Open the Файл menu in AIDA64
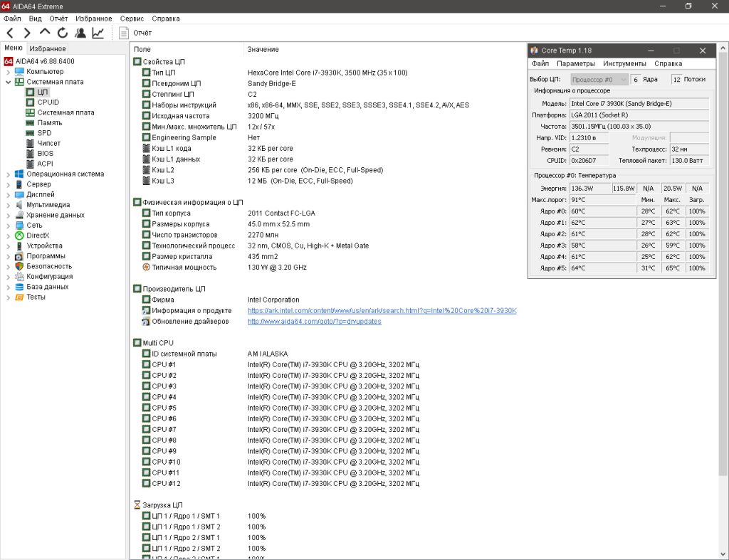729x560 pixels. (12, 19)
